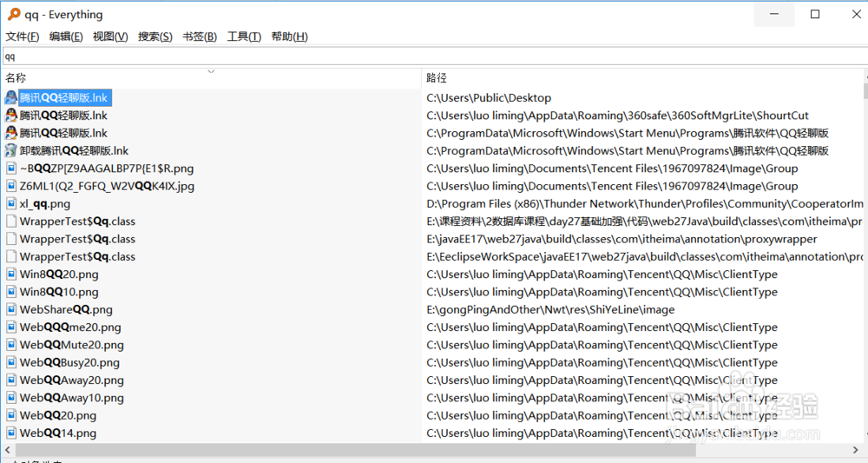Click path E:\javaEE17\web27java proxywrapper

621,239
